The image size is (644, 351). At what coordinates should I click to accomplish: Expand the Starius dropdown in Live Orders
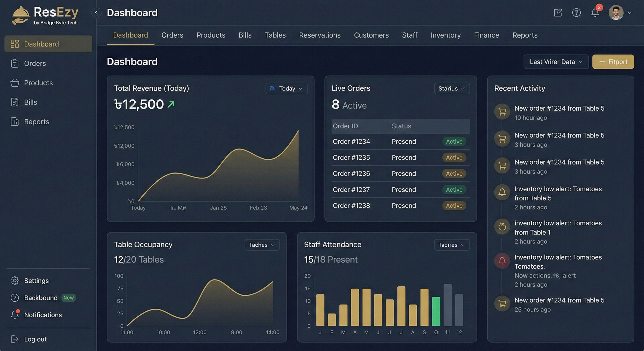pyautogui.click(x=451, y=88)
